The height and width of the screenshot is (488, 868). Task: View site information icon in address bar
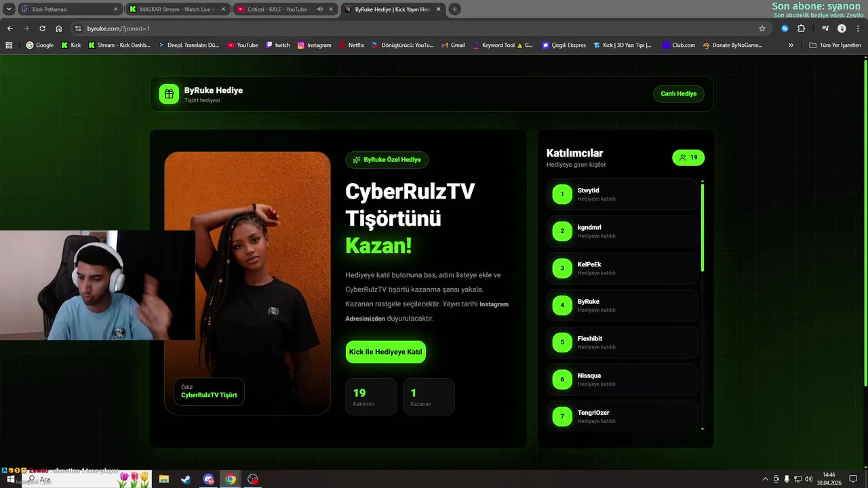click(78, 28)
